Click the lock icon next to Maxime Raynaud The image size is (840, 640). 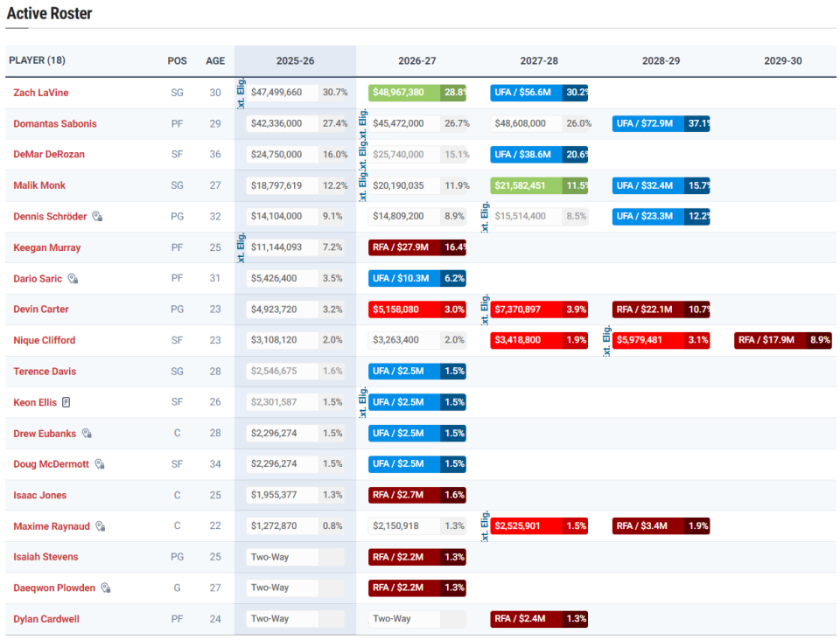pyautogui.click(x=101, y=526)
